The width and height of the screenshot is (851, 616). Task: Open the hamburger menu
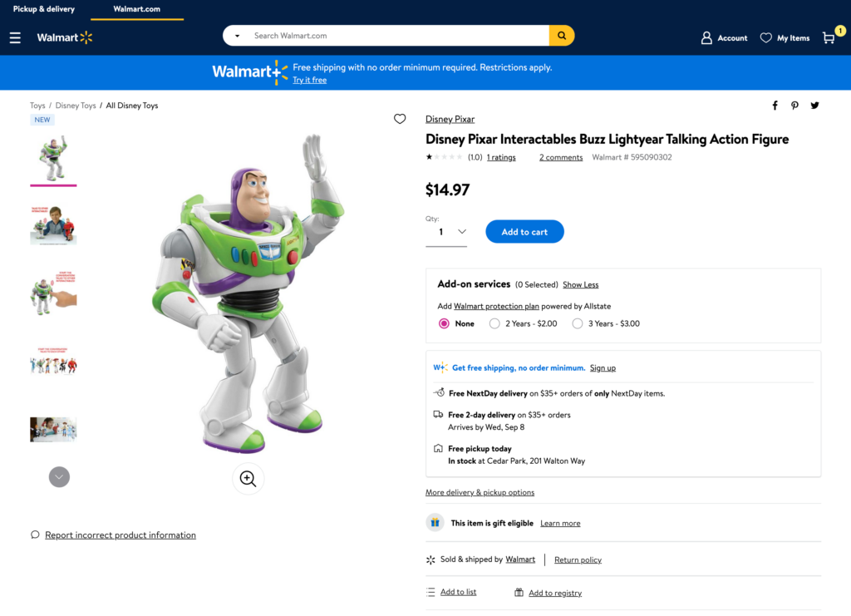[15, 38]
